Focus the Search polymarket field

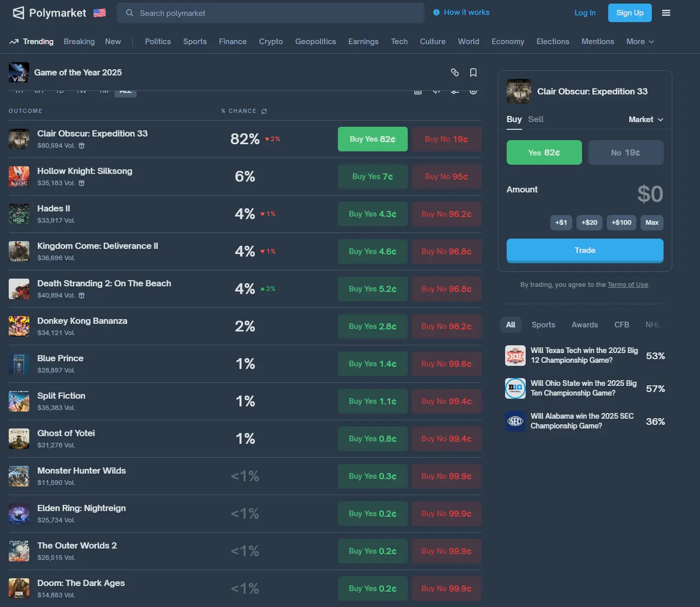tap(271, 13)
